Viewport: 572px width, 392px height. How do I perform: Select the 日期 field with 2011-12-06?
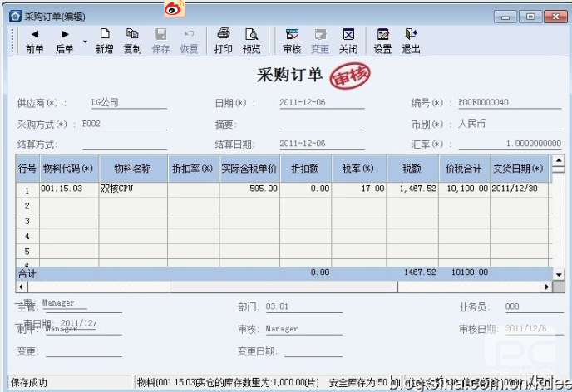tap(321, 103)
